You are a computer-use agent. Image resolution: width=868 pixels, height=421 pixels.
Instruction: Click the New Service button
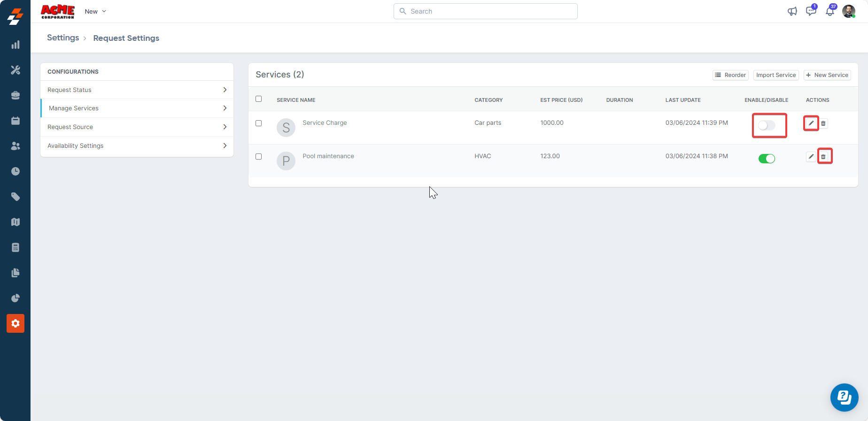827,75
